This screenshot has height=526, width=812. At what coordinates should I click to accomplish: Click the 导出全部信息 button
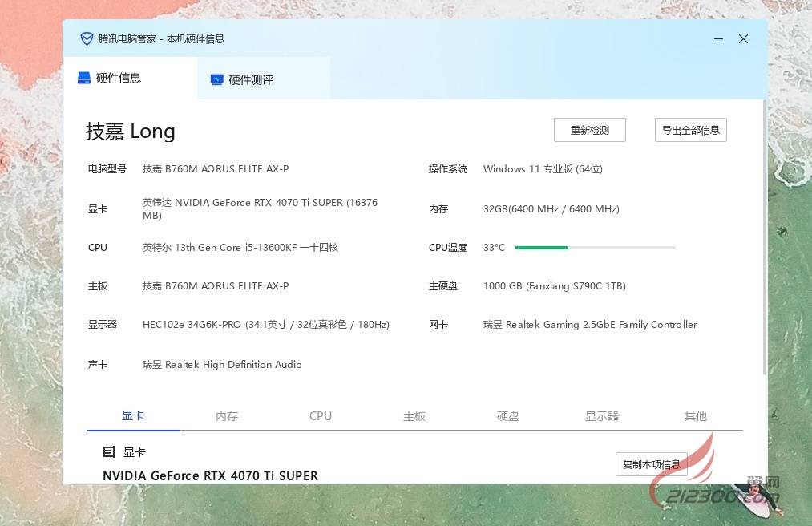pos(691,130)
